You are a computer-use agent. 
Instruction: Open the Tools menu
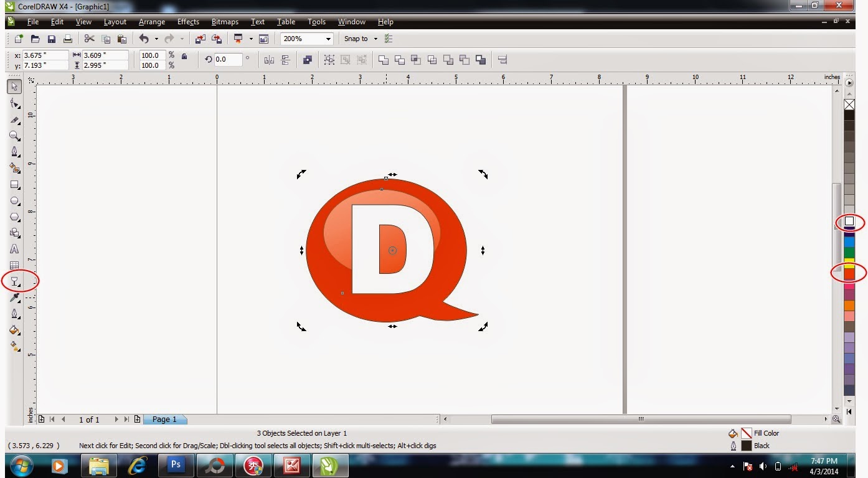click(316, 22)
